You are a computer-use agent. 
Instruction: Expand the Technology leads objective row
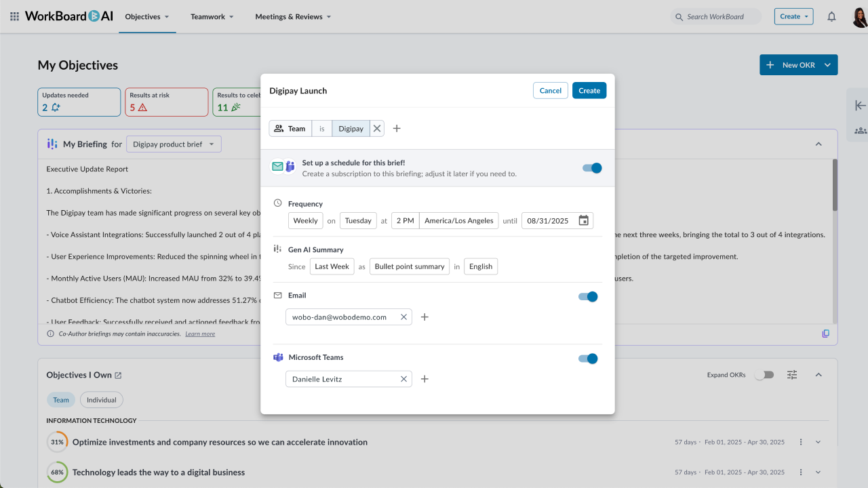pos(818,472)
